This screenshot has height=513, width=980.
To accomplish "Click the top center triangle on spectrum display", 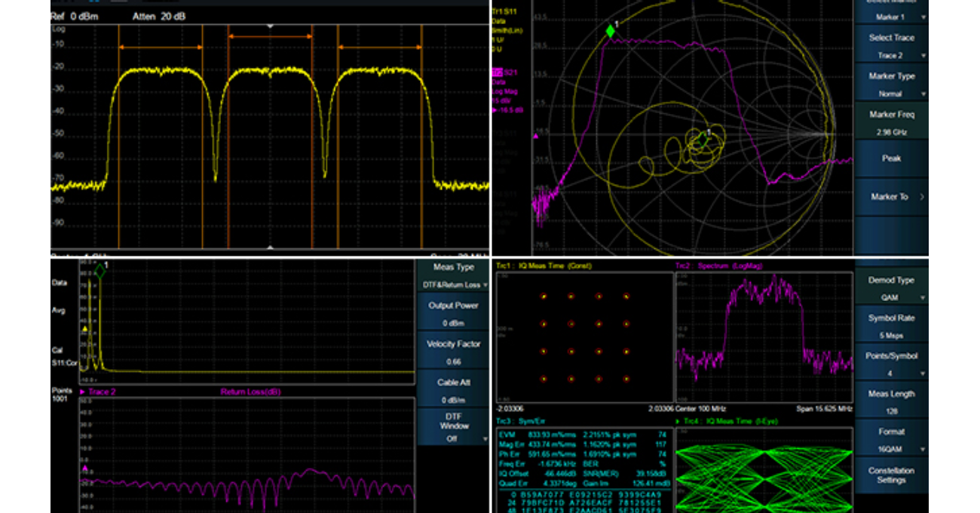I will (270, 26).
